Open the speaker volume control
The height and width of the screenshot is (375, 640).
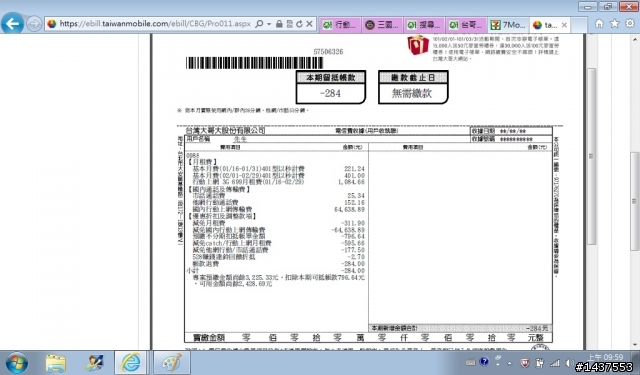[569, 362]
